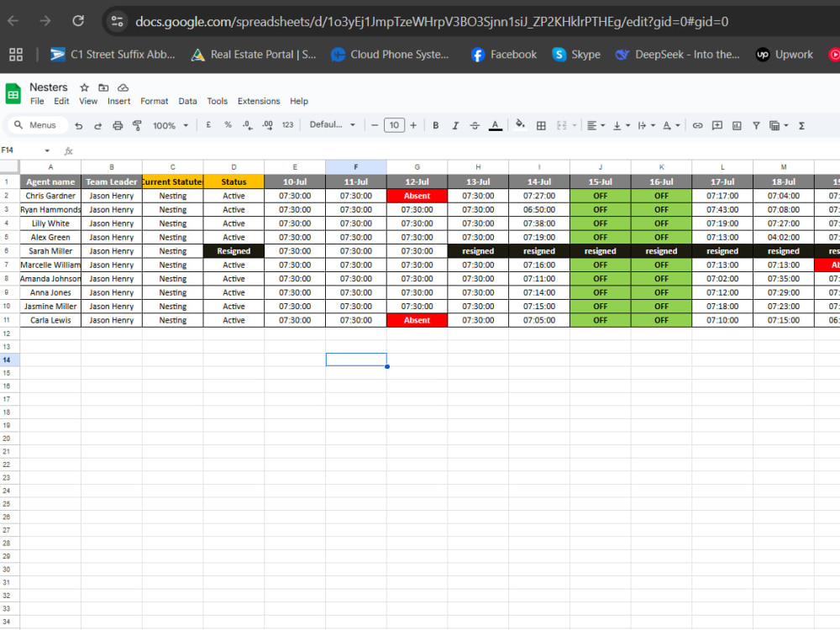Open the Insert menu

pyautogui.click(x=119, y=101)
